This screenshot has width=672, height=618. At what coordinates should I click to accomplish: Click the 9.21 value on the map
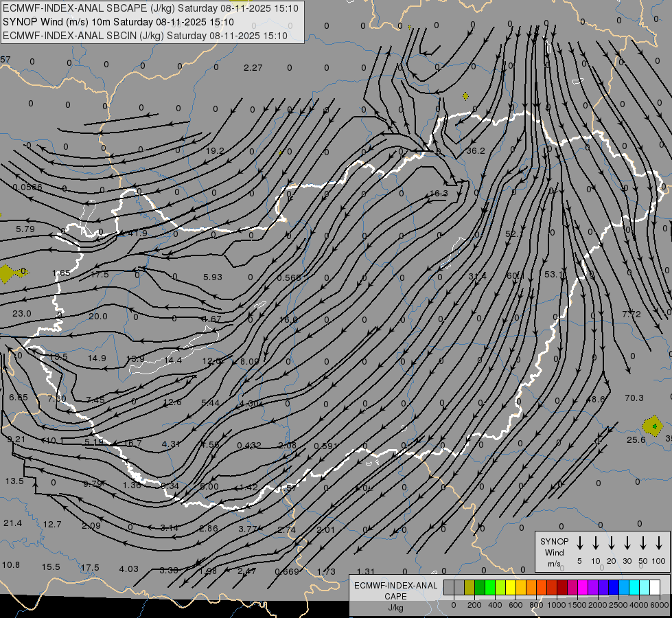click(x=16, y=439)
